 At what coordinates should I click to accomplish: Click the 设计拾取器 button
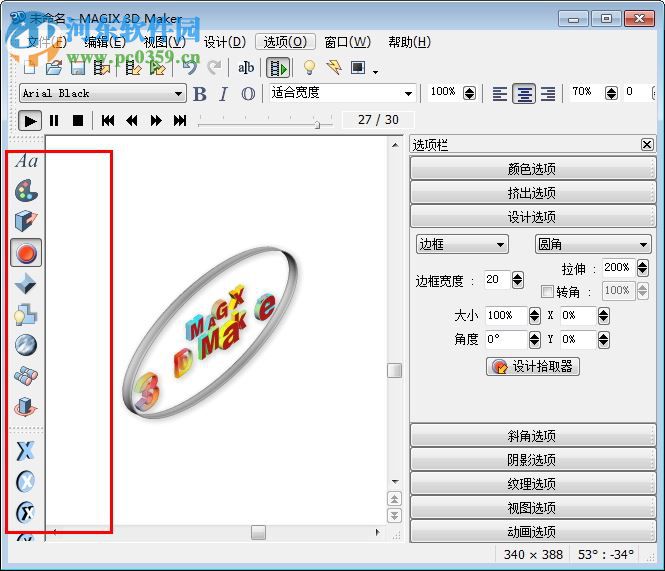pyautogui.click(x=533, y=367)
